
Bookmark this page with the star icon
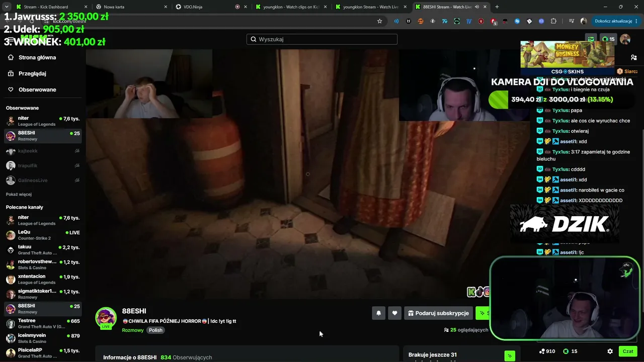point(380,21)
